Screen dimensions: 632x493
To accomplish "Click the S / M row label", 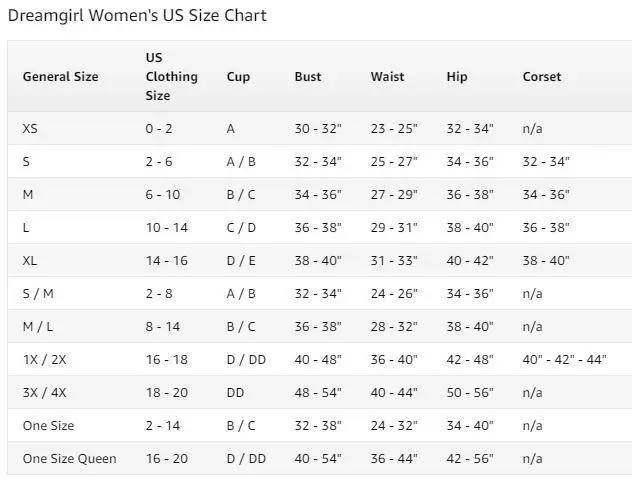I will [x=38, y=294].
